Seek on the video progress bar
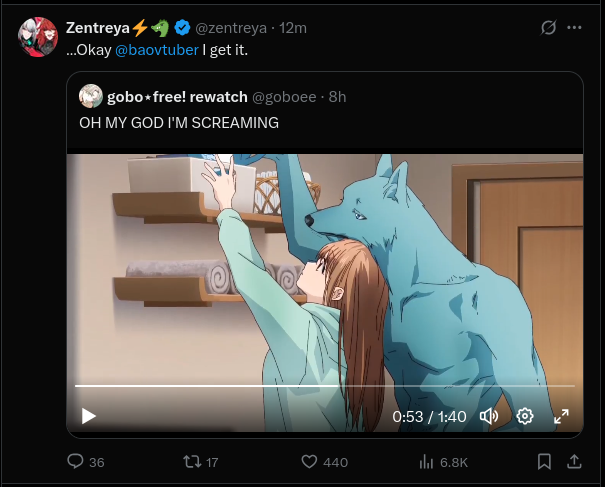Viewport: 605px width, 487px height. coord(324,386)
